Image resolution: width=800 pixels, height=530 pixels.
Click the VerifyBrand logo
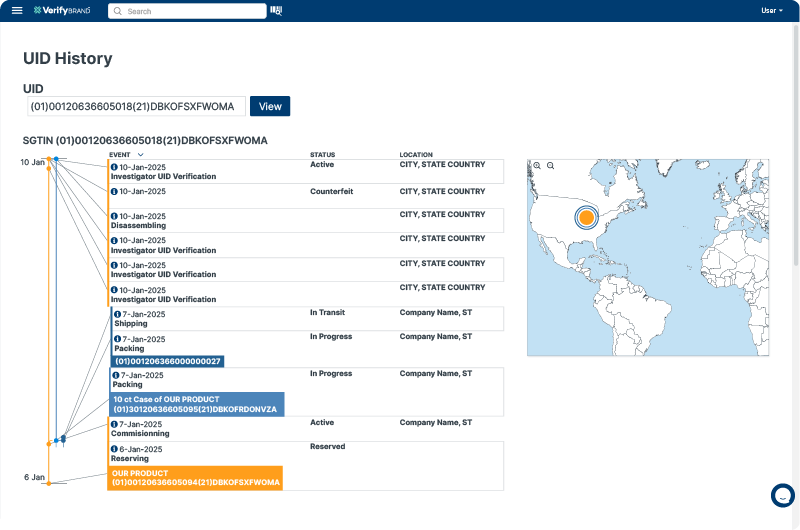coord(62,10)
